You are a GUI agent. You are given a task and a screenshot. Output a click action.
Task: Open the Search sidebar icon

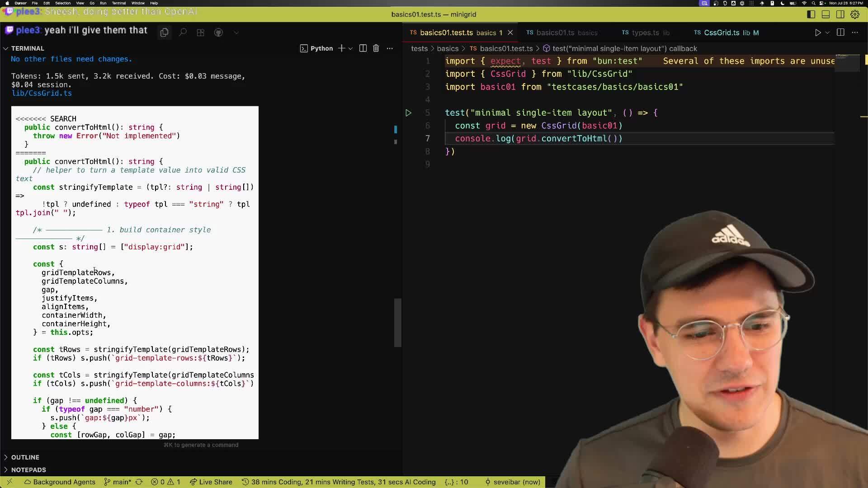[183, 33]
